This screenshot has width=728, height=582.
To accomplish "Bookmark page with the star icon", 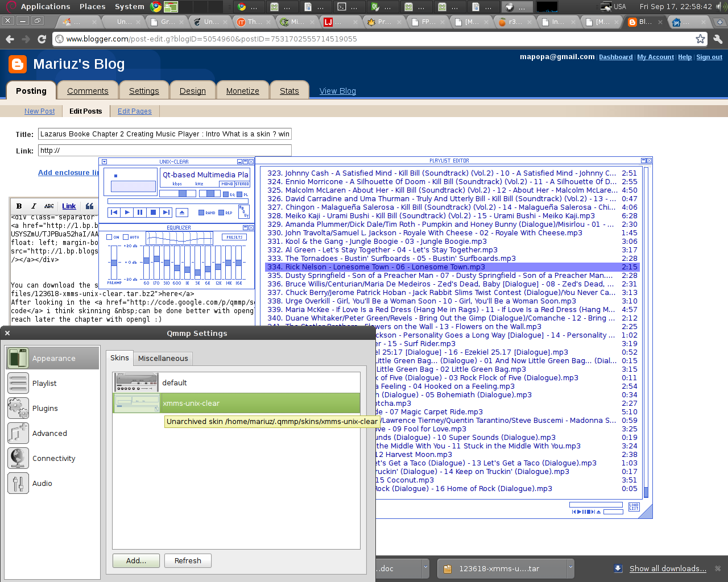I will click(x=701, y=39).
